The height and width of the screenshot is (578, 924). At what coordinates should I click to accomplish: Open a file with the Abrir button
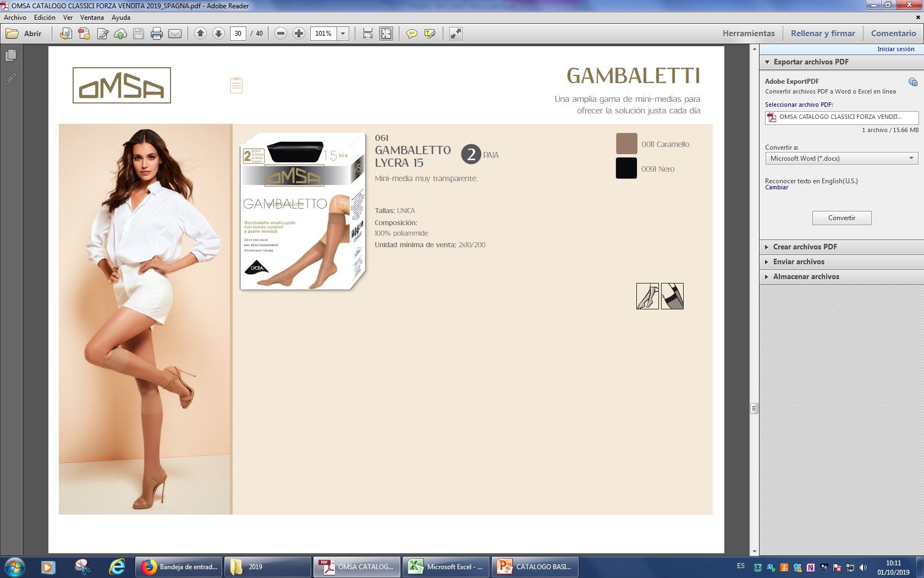[24, 34]
